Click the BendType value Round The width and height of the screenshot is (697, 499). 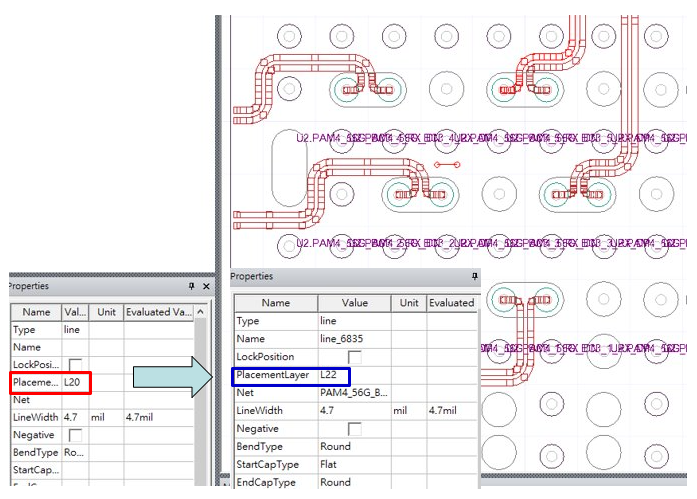335,447
